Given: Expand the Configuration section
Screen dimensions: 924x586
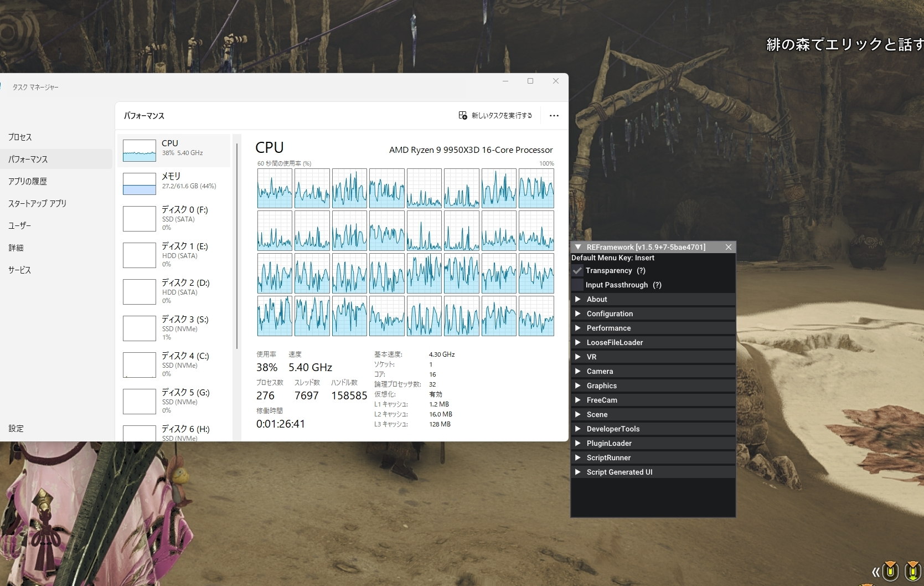Looking at the screenshot, I should pos(653,313).
